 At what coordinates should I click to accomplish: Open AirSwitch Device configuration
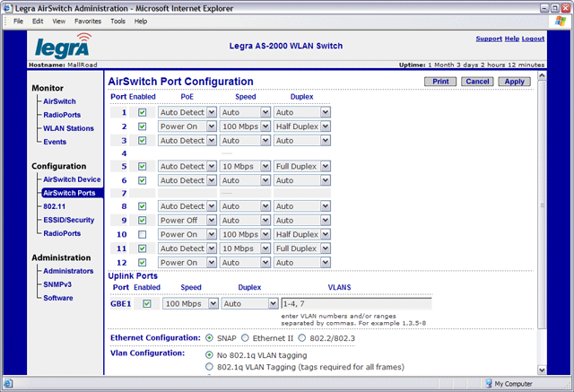(72, 179)
